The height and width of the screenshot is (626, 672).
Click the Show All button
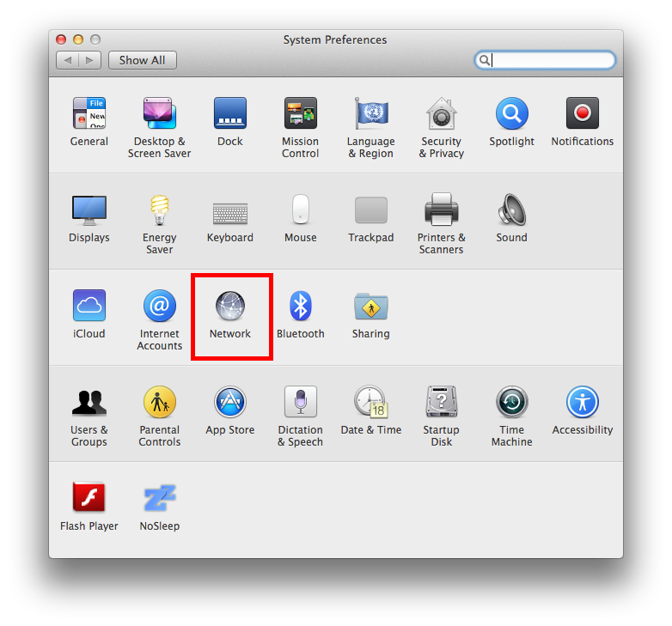click(143, 60)
